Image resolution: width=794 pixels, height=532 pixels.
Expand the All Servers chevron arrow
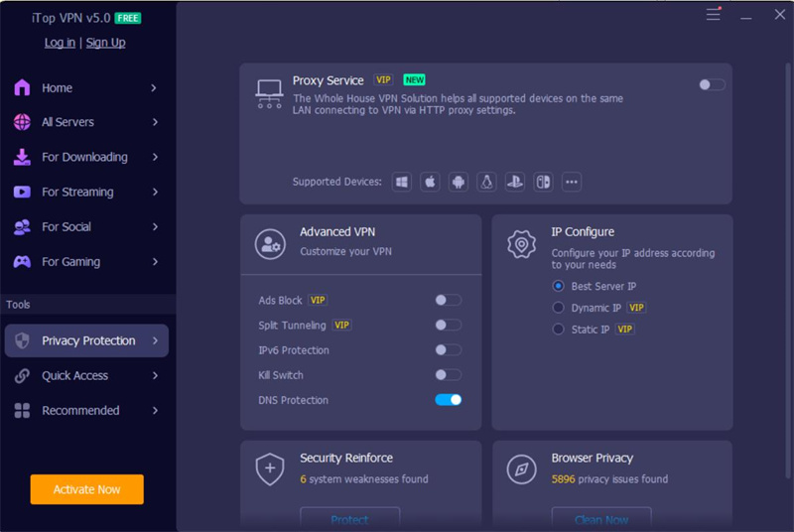tap(155, 122)
